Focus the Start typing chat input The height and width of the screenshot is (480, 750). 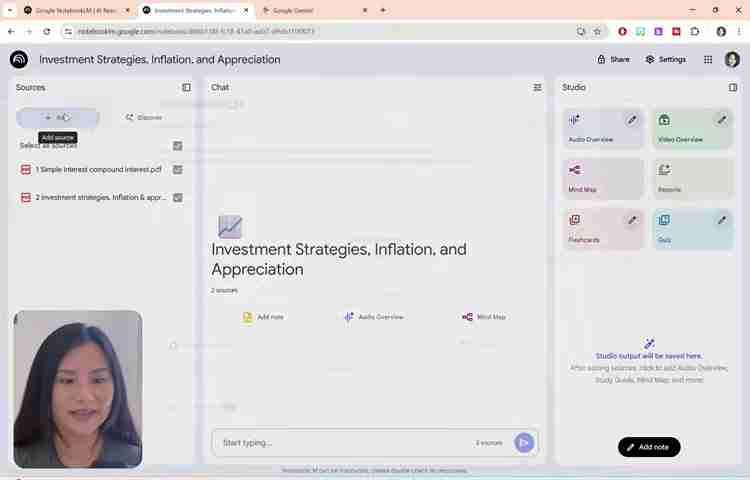(344, 443)
